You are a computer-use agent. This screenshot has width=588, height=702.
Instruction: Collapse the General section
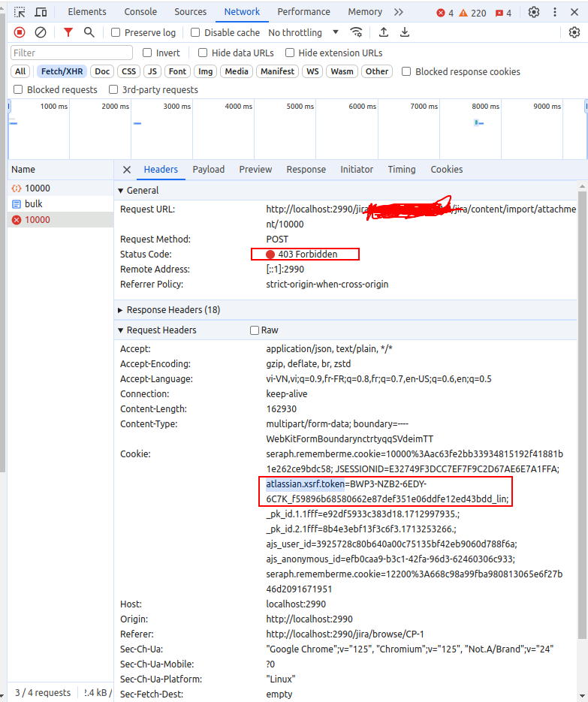(x=120, y=190)
